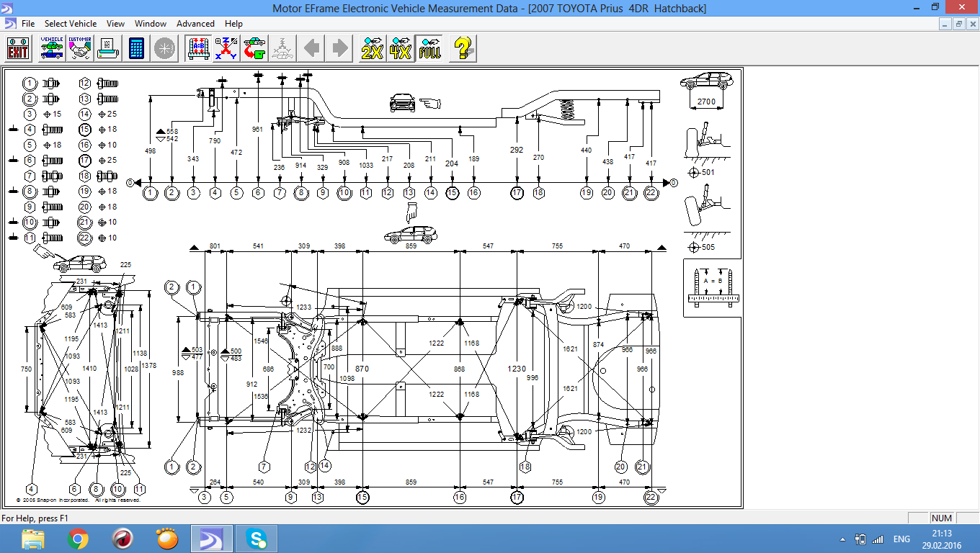
Task: Click the network signal tray icon
Action: (x=877, y=539)
